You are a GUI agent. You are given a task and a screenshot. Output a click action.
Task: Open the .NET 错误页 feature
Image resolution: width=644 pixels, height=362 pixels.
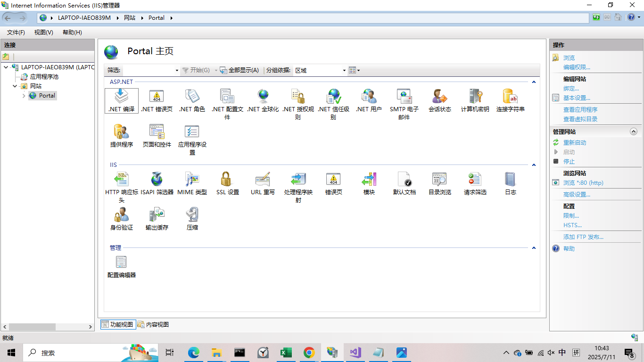[157, 100]
